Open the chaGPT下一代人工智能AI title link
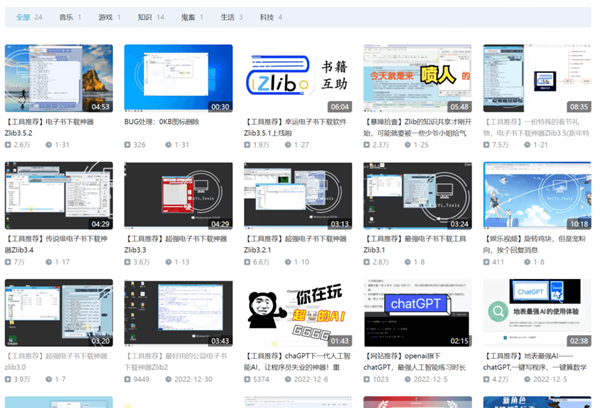The image size is (600, 408). point(297,361)
